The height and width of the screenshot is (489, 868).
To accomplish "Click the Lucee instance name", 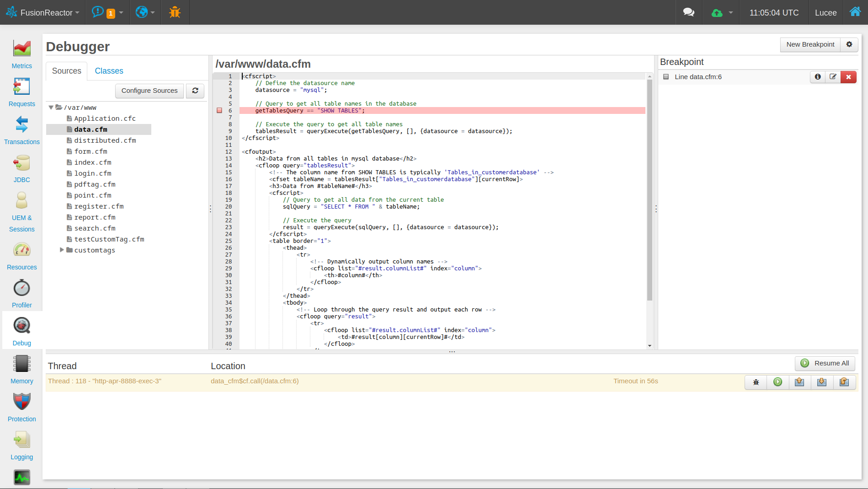I will pyautogui.click(x=825, y=13).
